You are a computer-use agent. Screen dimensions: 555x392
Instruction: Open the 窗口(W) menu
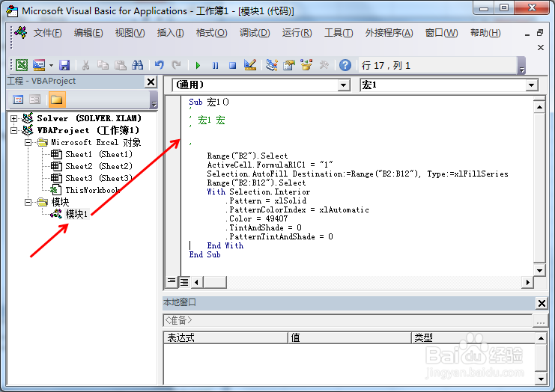tap(441, 33)
